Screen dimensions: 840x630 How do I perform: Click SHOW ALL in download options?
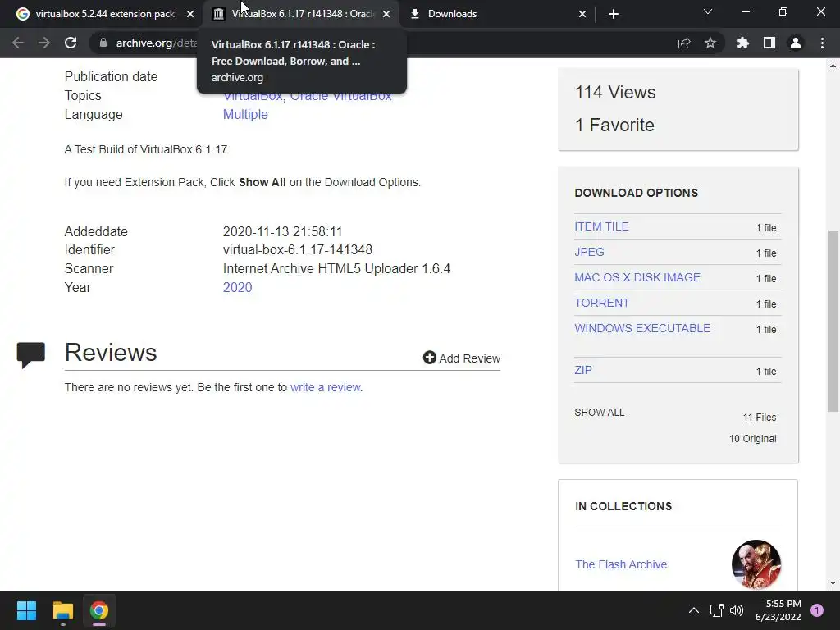pyautogui.click(x=599, y=413)
